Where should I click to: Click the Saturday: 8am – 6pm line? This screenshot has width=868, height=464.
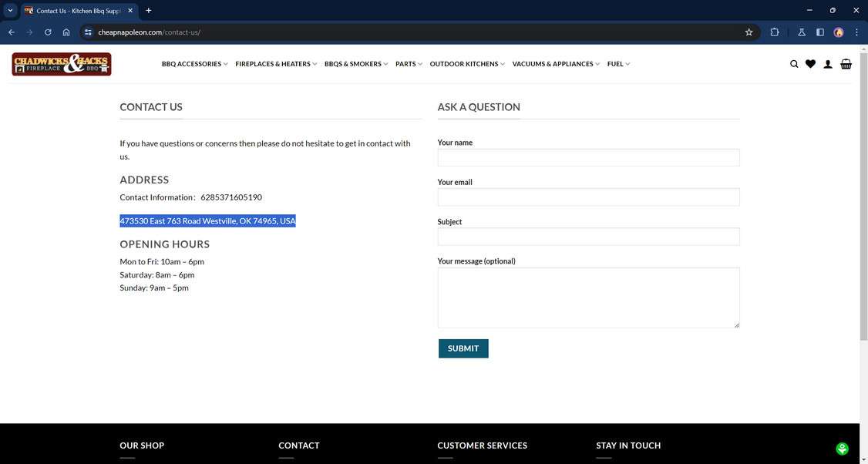(157, 274)
